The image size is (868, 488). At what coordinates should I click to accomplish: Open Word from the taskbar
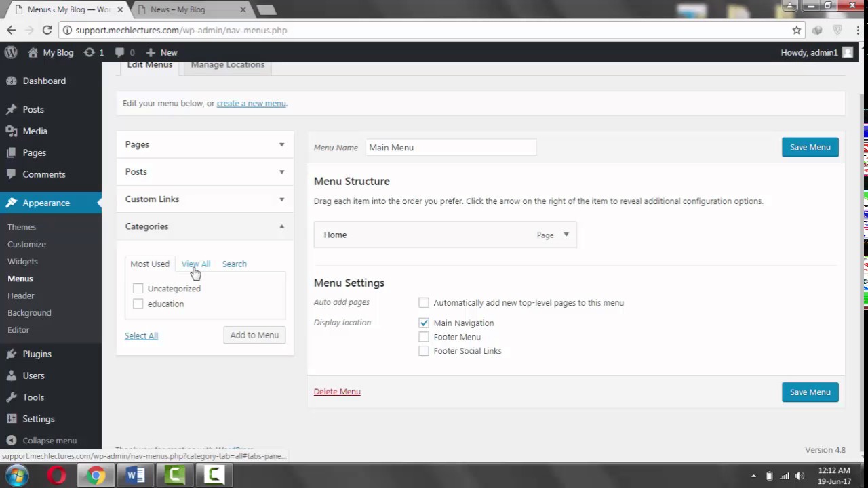coord(136,475)
